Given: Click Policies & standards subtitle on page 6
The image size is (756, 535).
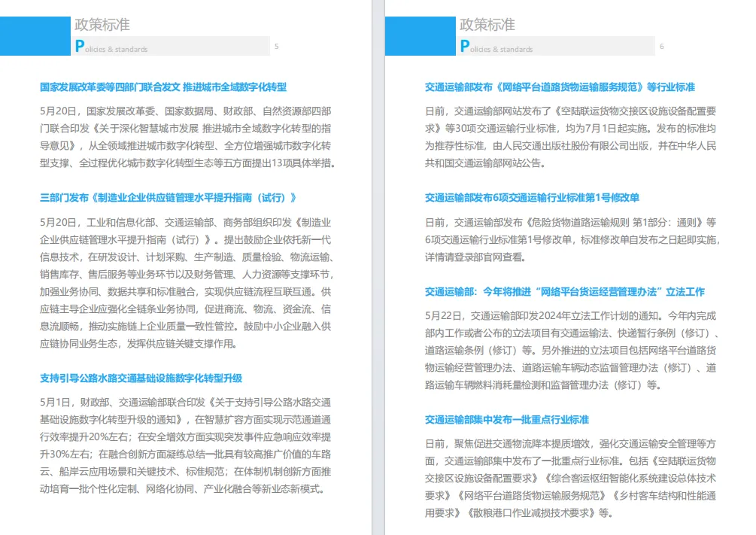Looking at the screenshot, I should (x=496, y=47).
